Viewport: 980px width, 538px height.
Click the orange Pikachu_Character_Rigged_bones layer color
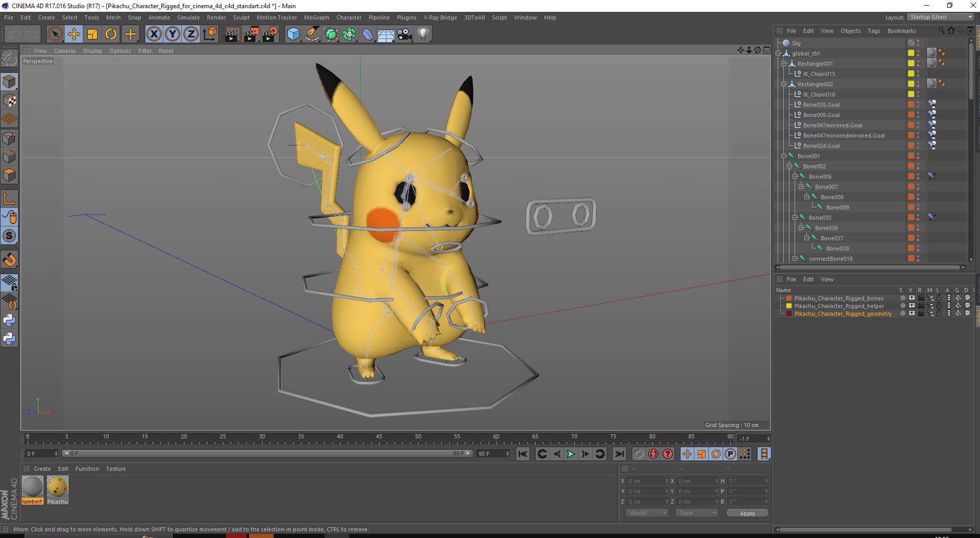(789, 298)
